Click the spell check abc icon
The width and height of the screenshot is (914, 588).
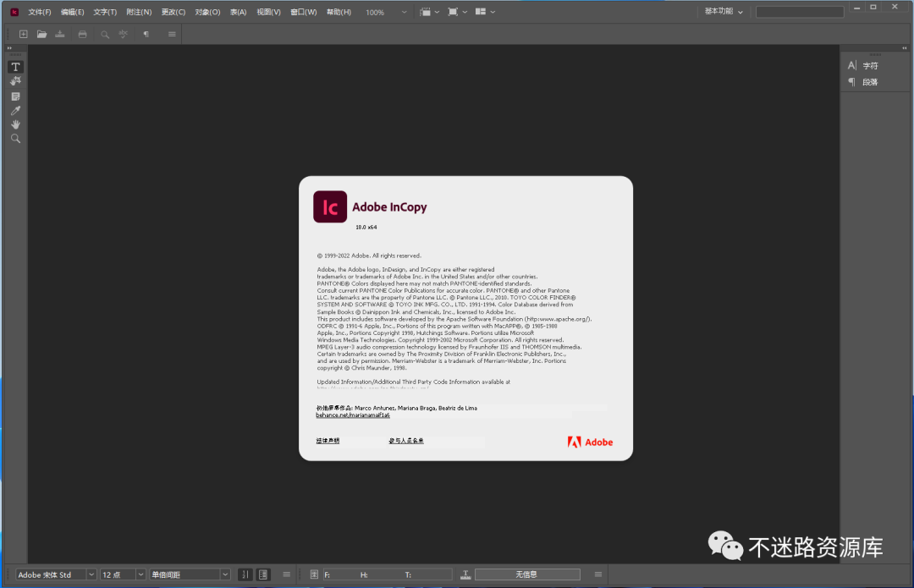pos(123,35)
